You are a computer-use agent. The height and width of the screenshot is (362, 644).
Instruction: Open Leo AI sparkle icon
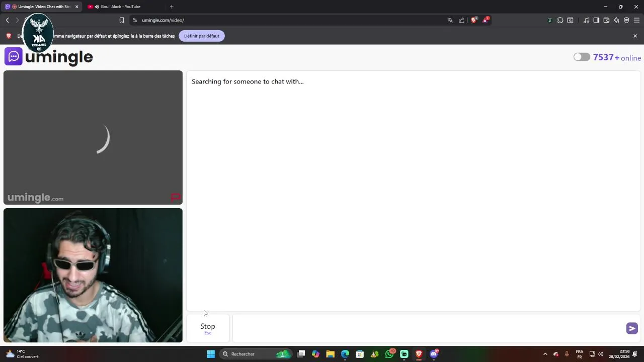click(x=616, y=20)
